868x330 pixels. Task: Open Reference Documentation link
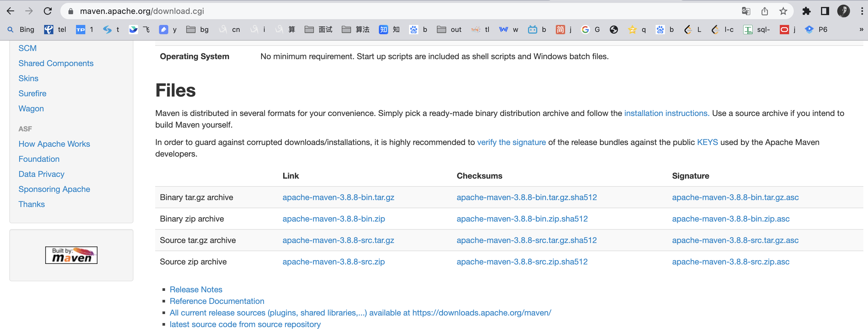tap(217, 301)
